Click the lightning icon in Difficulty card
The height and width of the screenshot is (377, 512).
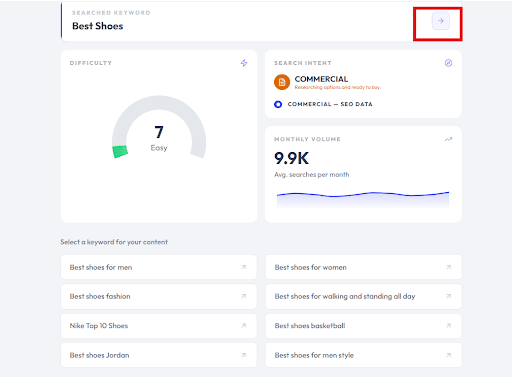point(244,63)
